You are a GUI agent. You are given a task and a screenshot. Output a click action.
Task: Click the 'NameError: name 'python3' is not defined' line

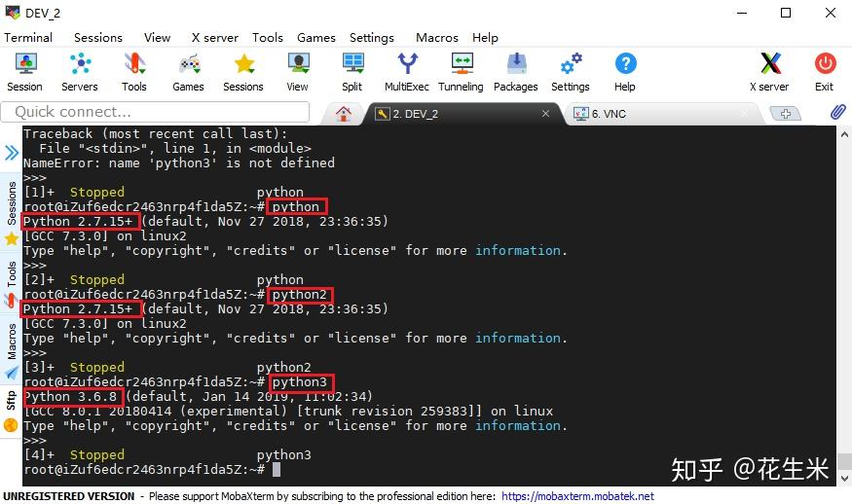point(179,162)
